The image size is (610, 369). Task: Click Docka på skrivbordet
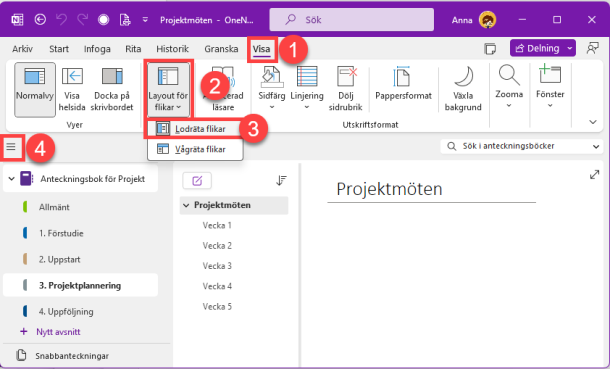tap(112, 90)
